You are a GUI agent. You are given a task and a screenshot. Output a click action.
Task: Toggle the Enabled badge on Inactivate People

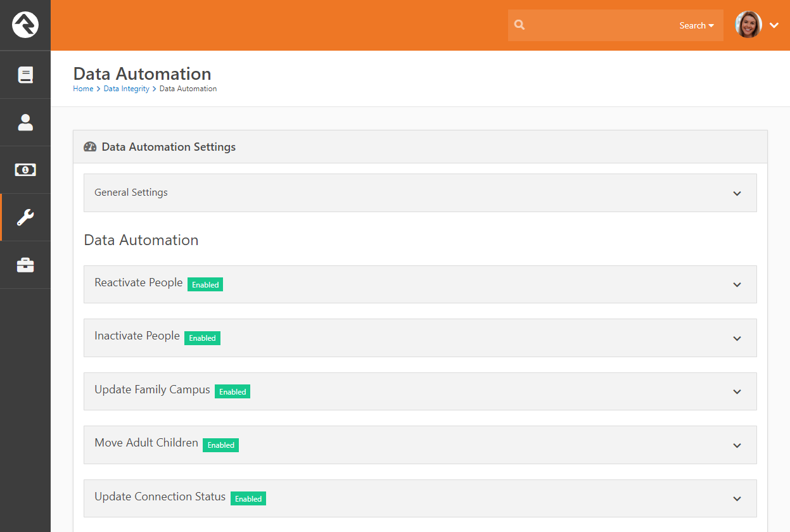(x=202, y=338)
